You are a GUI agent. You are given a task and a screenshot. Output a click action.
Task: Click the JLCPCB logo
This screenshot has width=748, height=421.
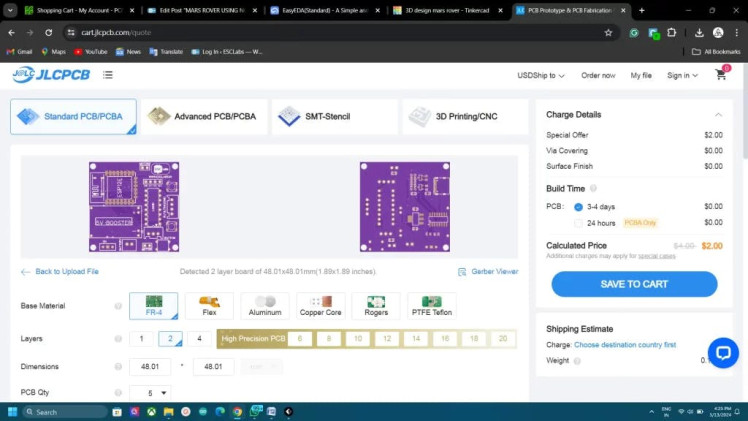click(x=51, y=75)
